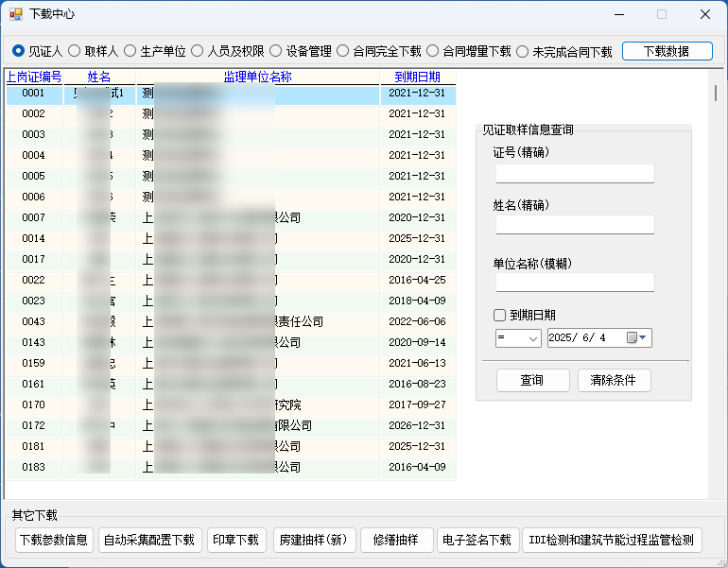Screen dimensions: 728x568
Task: Open the date field dropdown arrow
Action: tap(644, 338)
